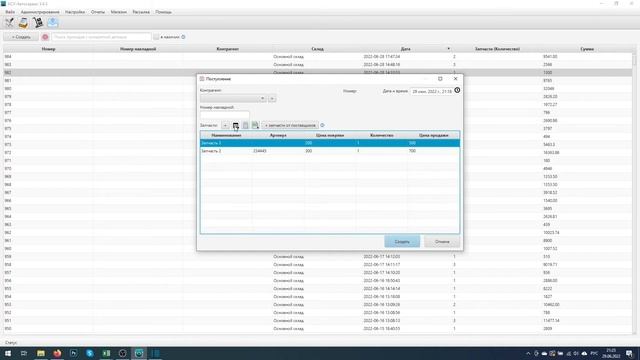Select main table row number 950
The width and height of the screenshot is (640, 360).
[x=318, y=329]
